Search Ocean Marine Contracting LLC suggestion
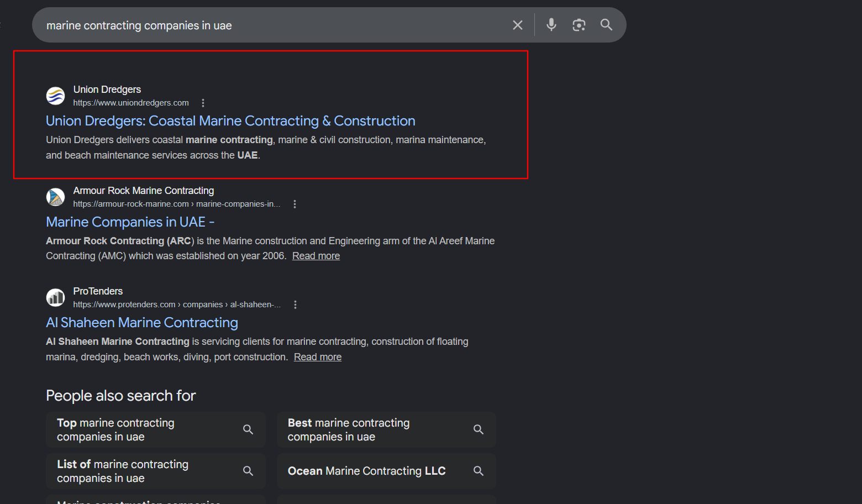 pos(386,471)
